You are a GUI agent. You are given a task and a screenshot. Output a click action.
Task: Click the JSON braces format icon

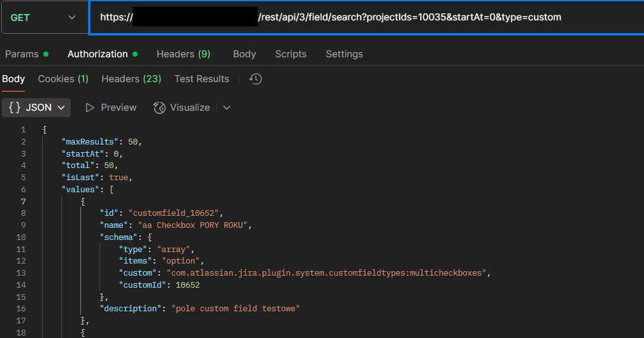(x=15, y=108)
